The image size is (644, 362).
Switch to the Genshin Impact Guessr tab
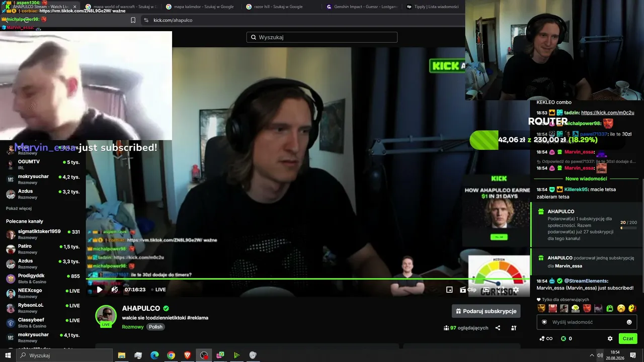tap(362, 7)
